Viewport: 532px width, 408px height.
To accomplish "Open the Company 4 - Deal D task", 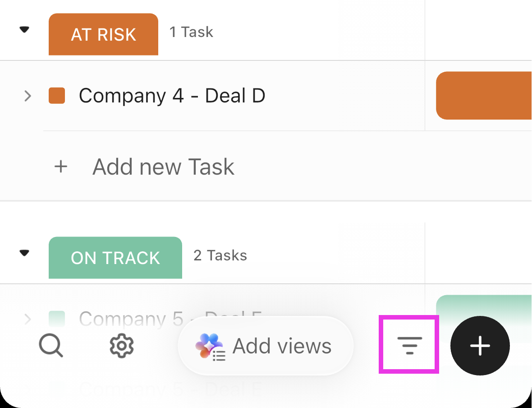I will click(172, 96).
